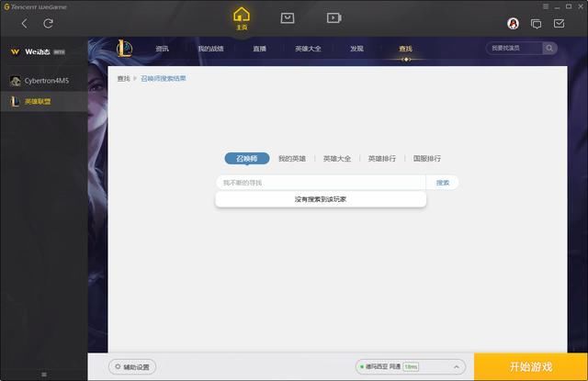
Task: Open the 资讯 tab
Action: tap(162, 49)
